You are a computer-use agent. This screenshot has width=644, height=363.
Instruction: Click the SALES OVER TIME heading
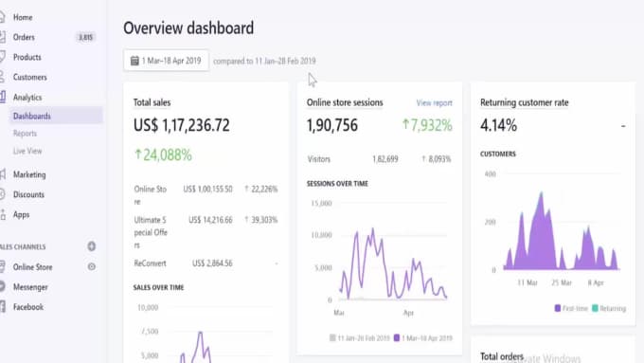pyautogui.click(x=158, y=287)
